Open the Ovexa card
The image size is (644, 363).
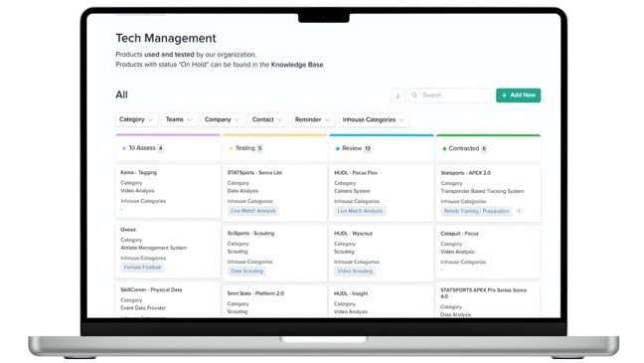[168, 250]
